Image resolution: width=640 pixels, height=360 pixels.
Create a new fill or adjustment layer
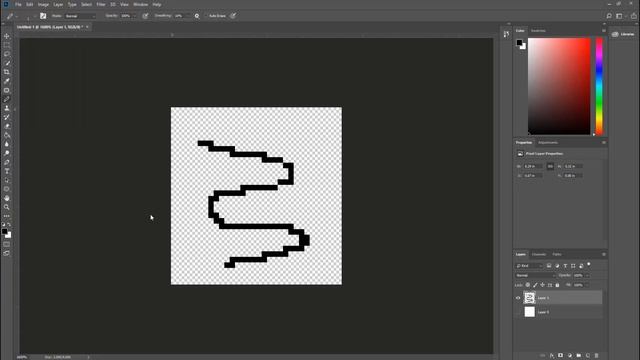[x=570, y=356]
